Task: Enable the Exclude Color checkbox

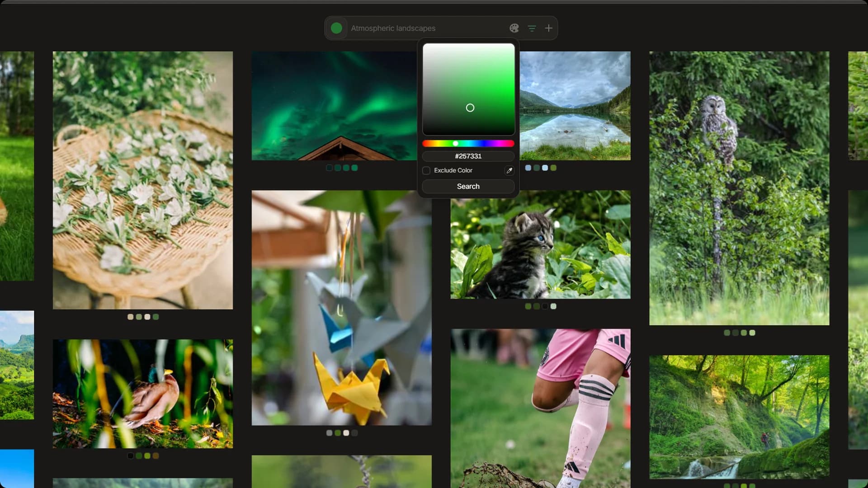Action: pyautogui.click(x=426, y=170)
